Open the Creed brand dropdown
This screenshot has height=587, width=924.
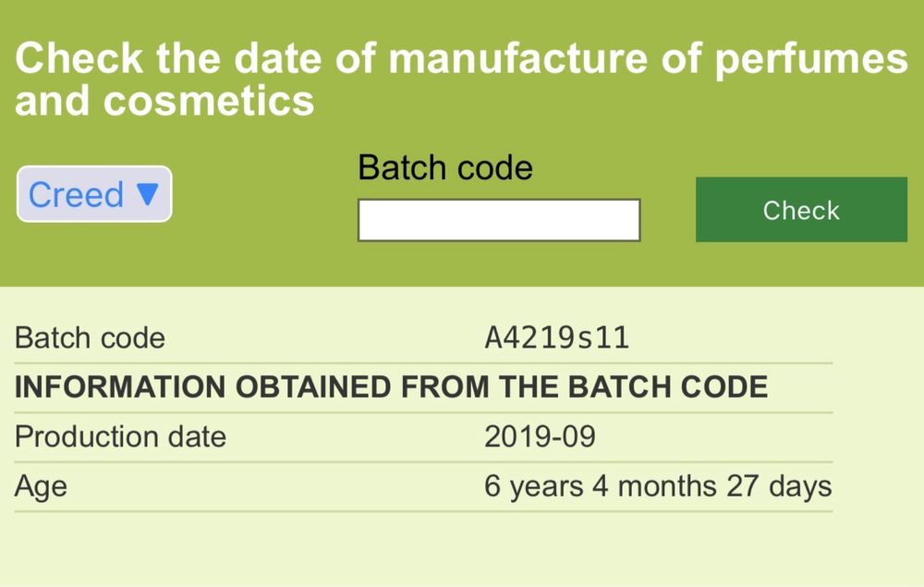[x=94, y=194]
